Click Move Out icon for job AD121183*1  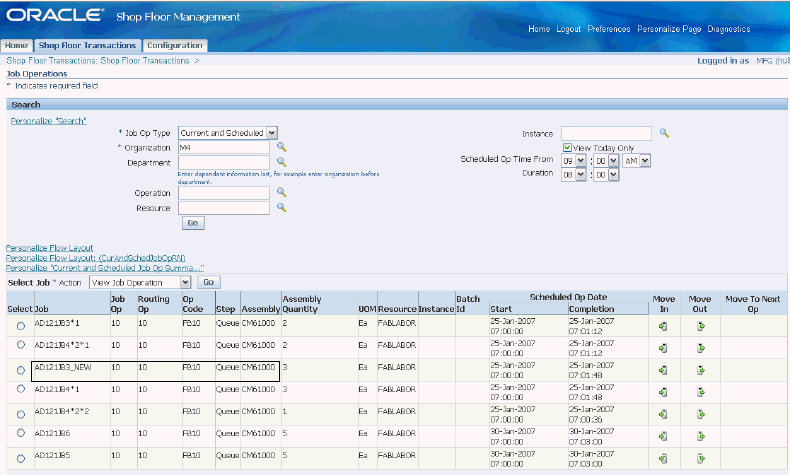pos(700,326)
